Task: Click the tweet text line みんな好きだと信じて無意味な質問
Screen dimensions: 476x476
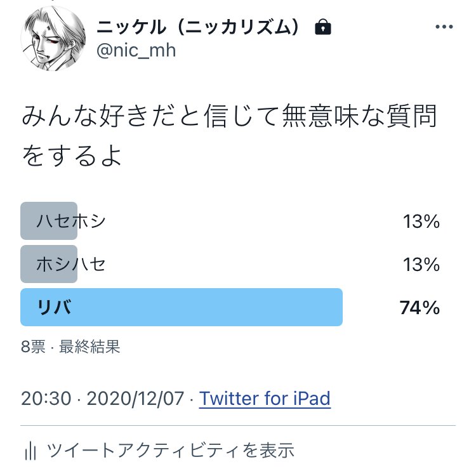Action: pos(229,118)
